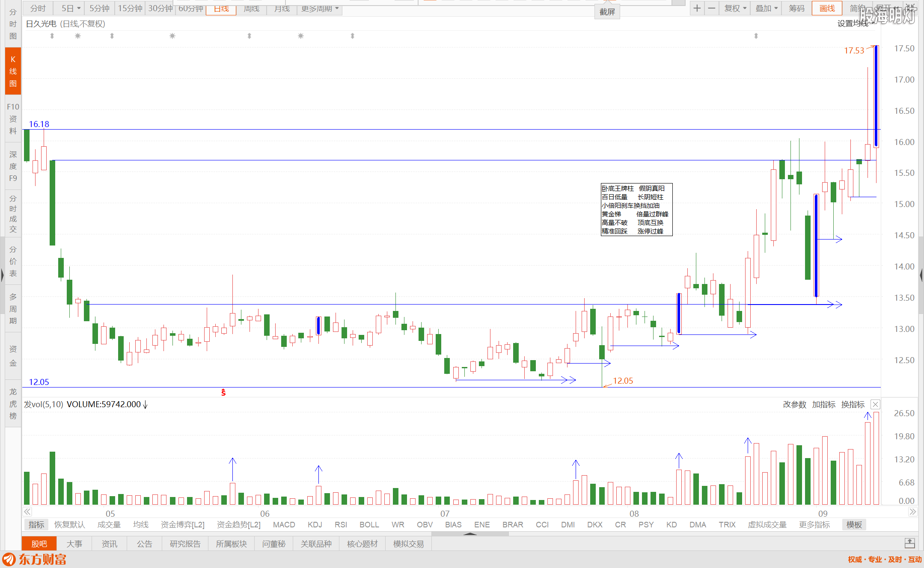Open 大事 bottom tab
Viewport: 924px width, 568px height.
(x=74, y=544)
